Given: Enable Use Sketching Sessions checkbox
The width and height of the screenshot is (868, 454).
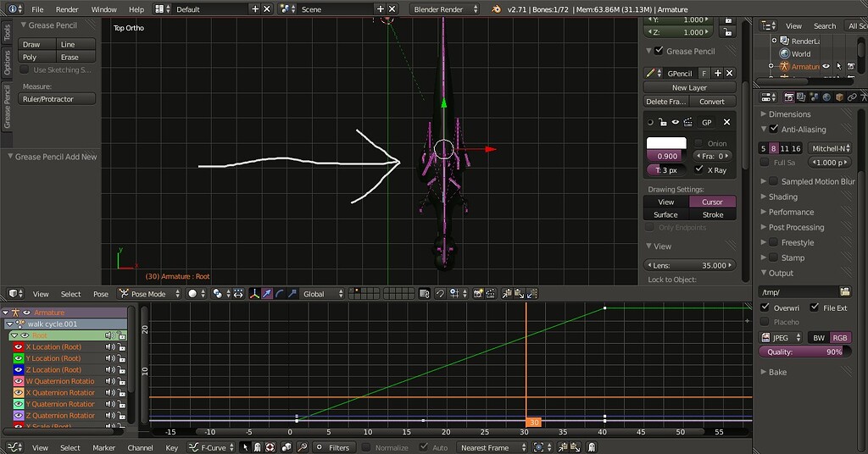Looking at the screenshot, I should [25, 69].
